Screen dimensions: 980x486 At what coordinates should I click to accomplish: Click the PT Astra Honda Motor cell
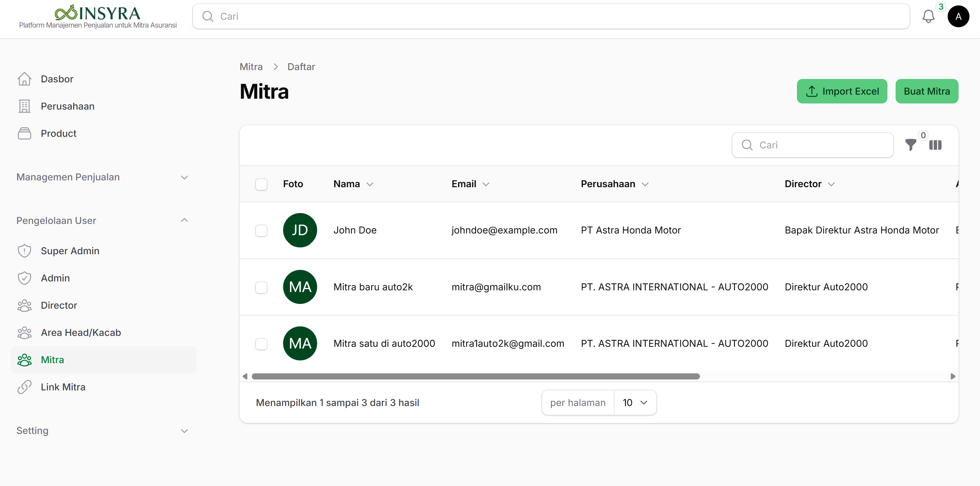coord(631,230)
